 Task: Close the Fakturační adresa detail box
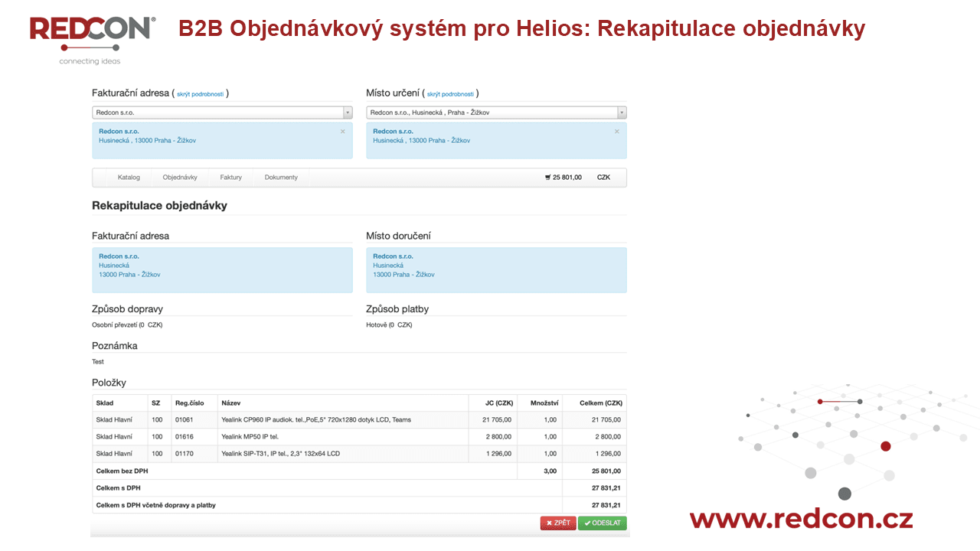point(342,132)
